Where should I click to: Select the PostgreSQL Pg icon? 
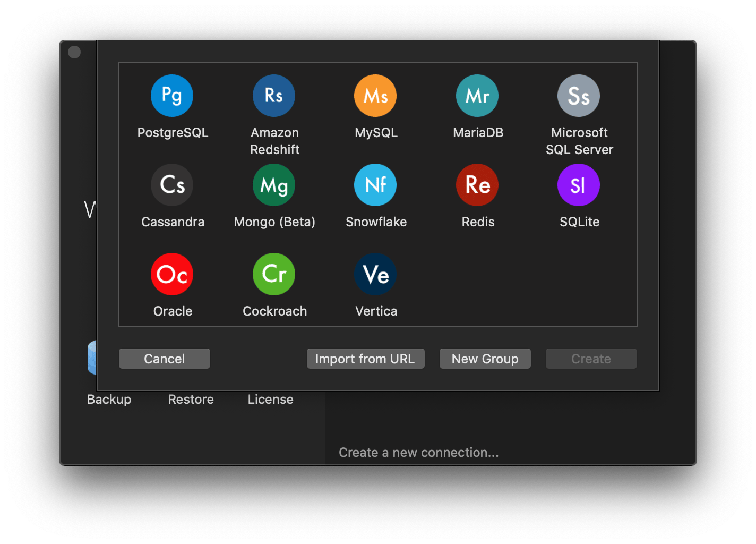(172, 96)
